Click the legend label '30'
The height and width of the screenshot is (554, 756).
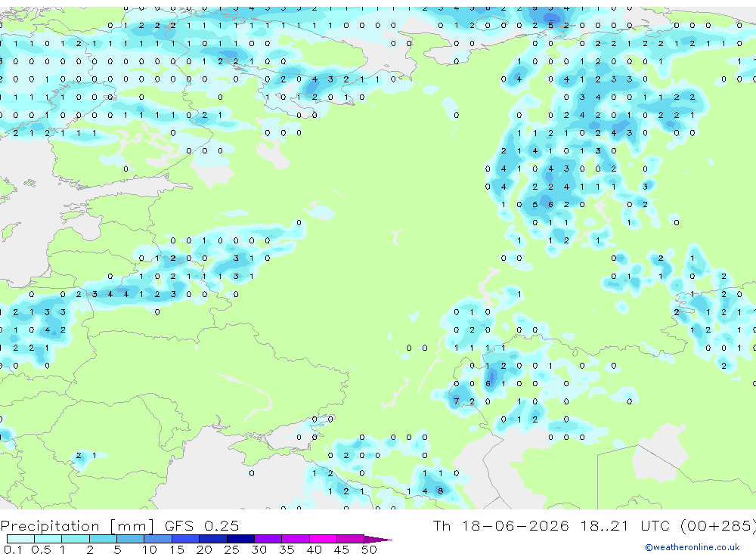pos(259,549)
